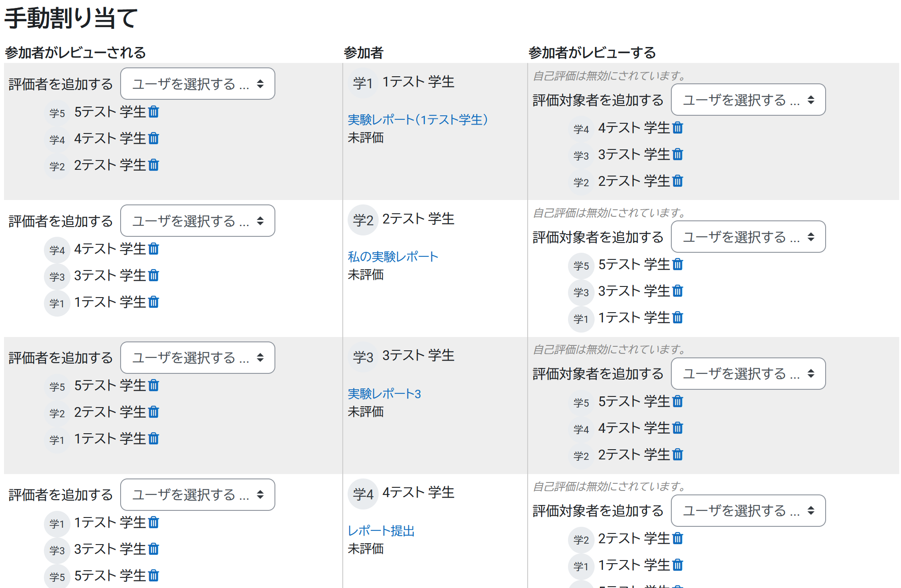Click participant name 4テスト 学生 in 参加者 column
Screen dimensions: 901x588
(x=418, y=493)
